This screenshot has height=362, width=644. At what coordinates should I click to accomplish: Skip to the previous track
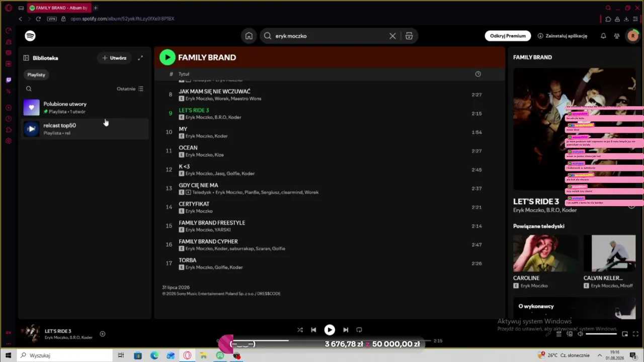[313, 330]
